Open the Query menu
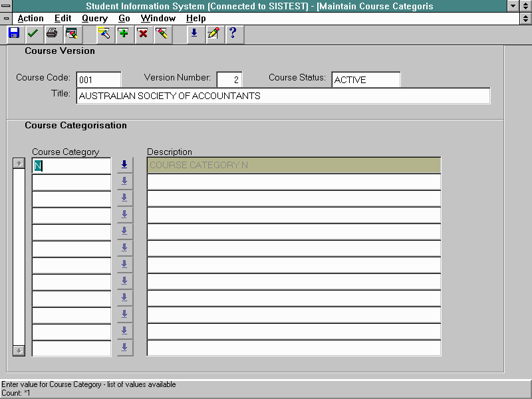Image resolution: width=532 pixels, height=399 pixels. click(94, 19)
